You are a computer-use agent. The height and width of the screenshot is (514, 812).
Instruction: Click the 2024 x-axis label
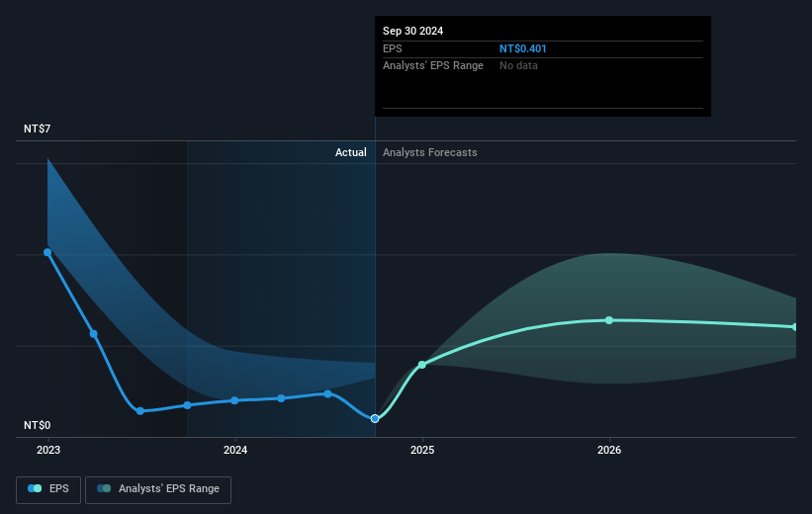click(235, 450)
